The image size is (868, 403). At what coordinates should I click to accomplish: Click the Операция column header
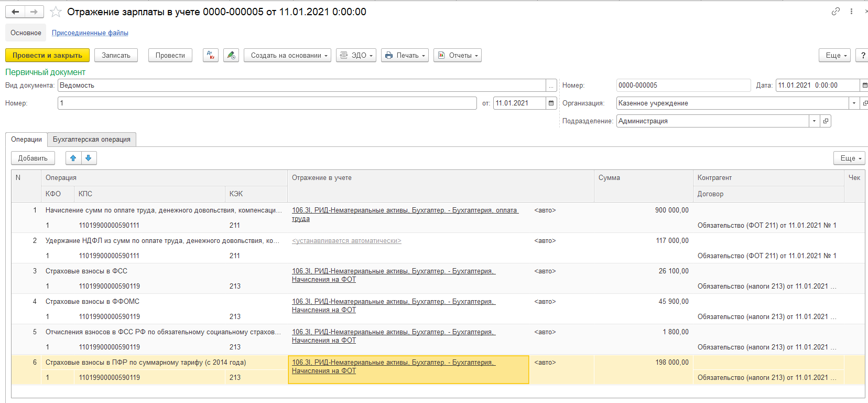click(x=164, y=177)
